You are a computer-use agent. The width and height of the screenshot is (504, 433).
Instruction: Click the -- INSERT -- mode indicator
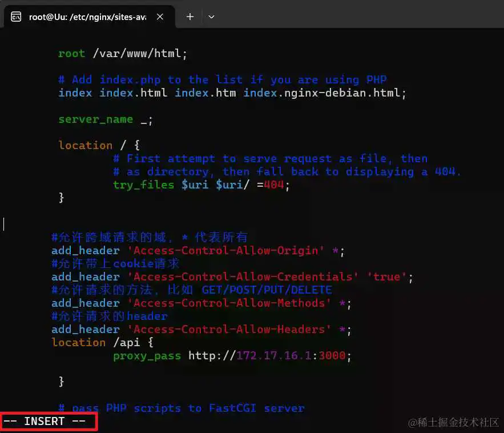(x=45, y=422)
